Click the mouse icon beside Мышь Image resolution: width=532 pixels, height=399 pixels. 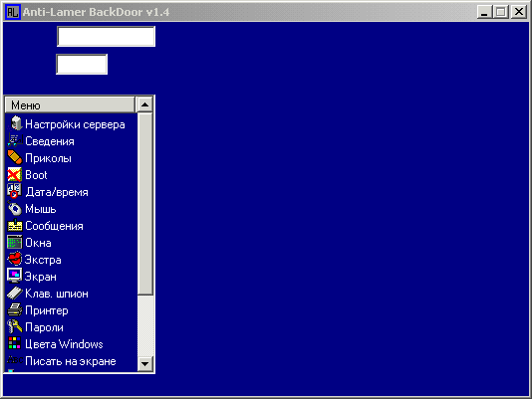coord(15,209)
